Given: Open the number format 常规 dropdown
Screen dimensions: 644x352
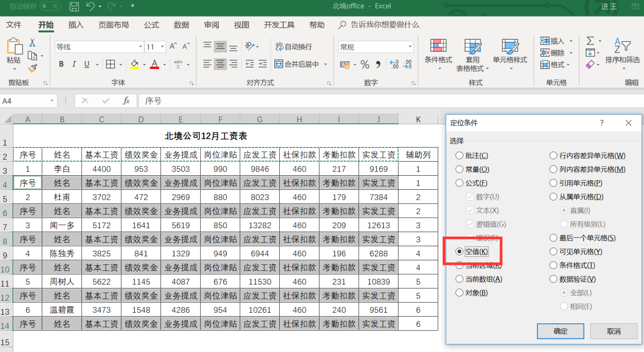Looking at the screenshot, I should [x=410, y=47].
